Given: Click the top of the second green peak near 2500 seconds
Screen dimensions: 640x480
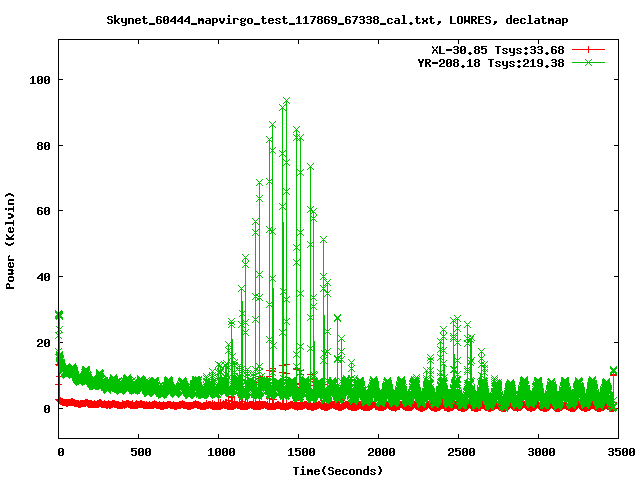Looking at the screenshot, I should 457,318.
